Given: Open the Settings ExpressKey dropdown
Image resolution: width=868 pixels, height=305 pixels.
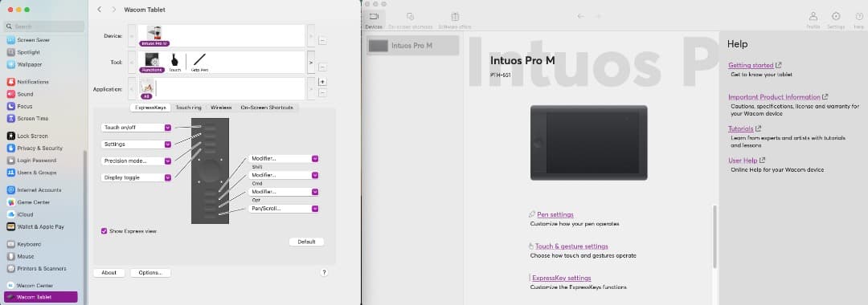Looking at the screenshot, I should [x=137, y=144].
